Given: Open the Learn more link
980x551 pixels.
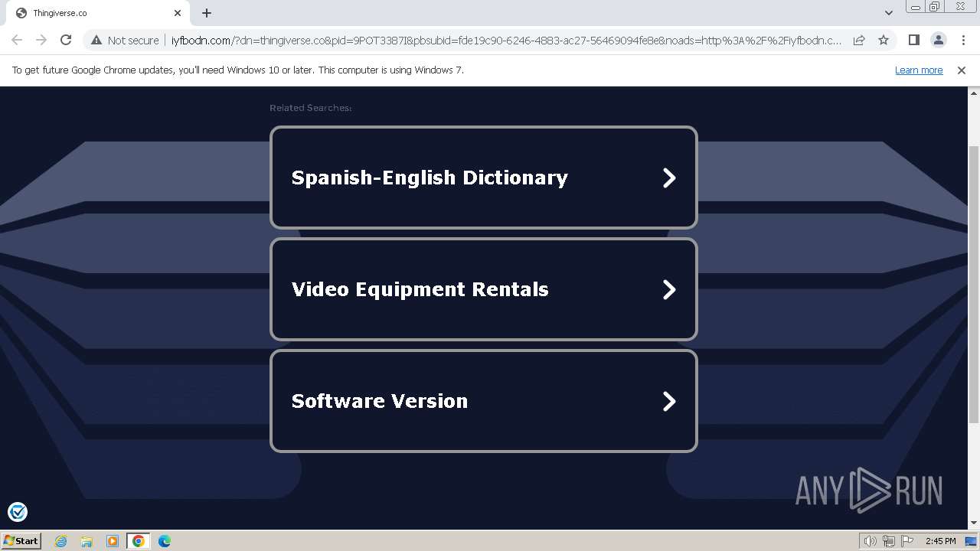Looking at the screenshot, I should coord(919,70).
